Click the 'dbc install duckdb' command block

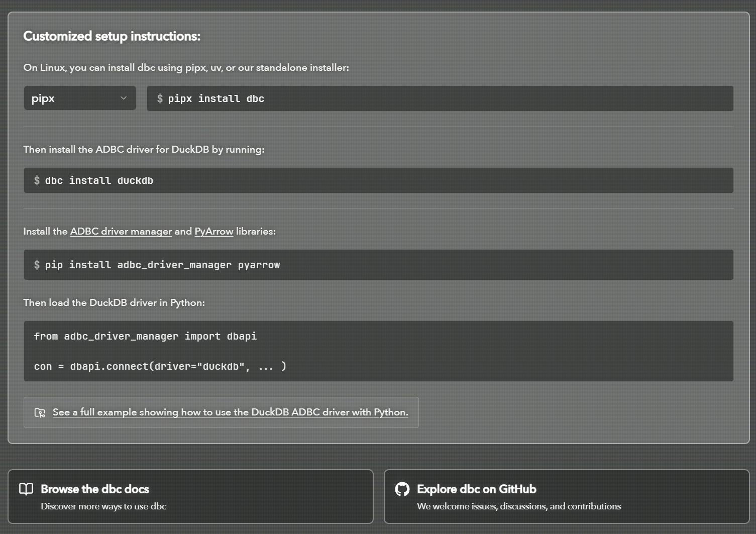[x=378, y=180]
